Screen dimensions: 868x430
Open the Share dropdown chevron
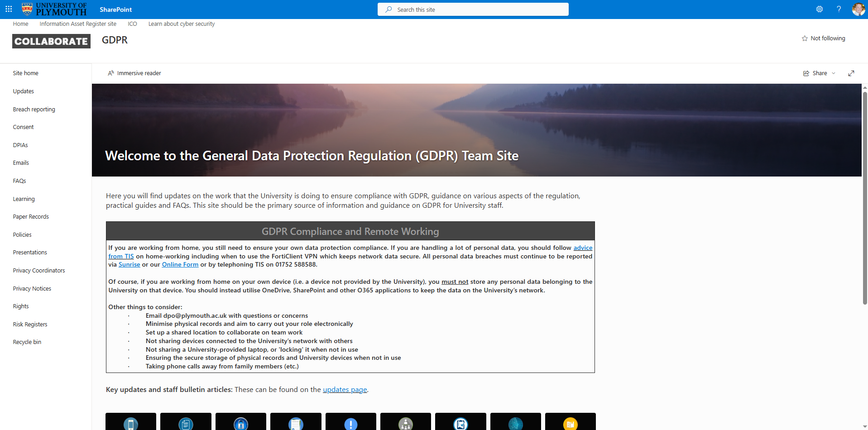click(834, 73)
